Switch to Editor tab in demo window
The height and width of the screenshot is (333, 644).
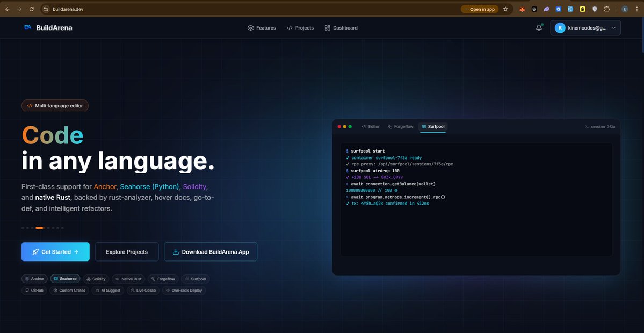pos(371,126)
